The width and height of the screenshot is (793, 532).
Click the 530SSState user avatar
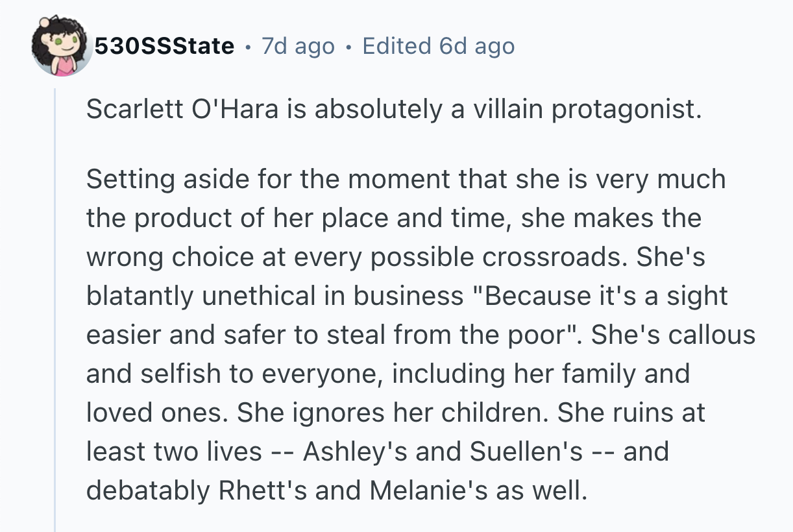pos(60,46)
